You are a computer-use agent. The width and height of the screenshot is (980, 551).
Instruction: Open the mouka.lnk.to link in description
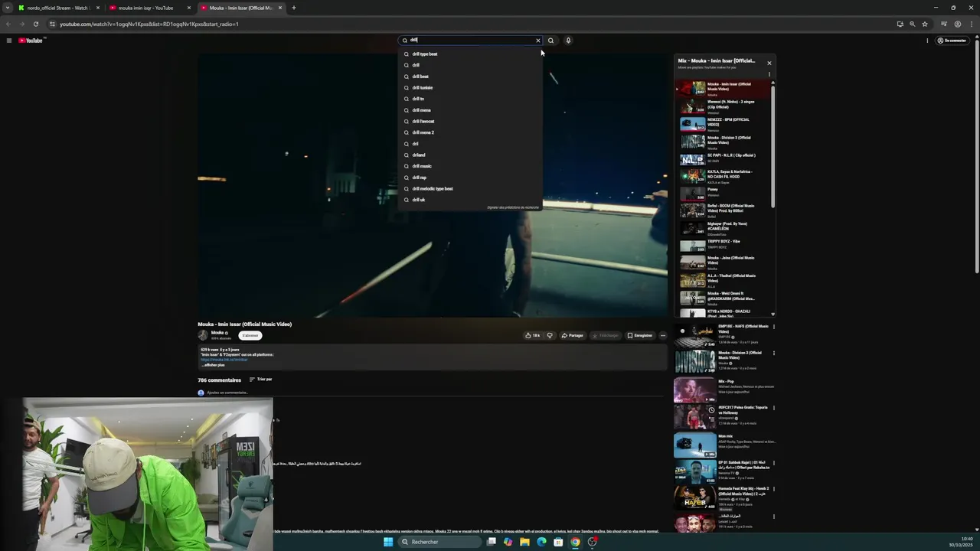pyautogui.click(x=224, y=360)
